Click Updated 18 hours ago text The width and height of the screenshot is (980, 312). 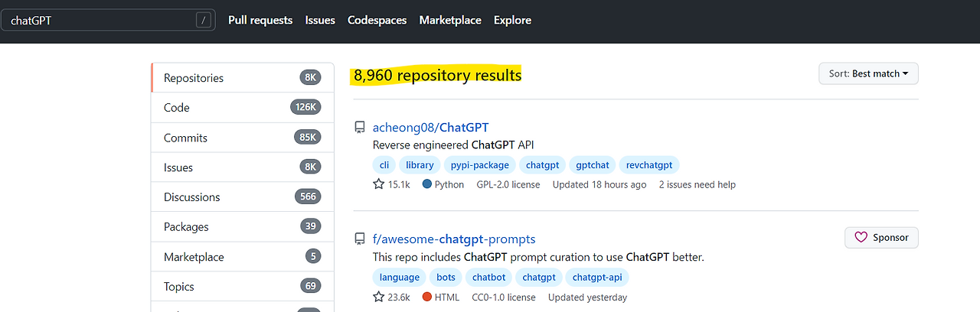point(599,184)
